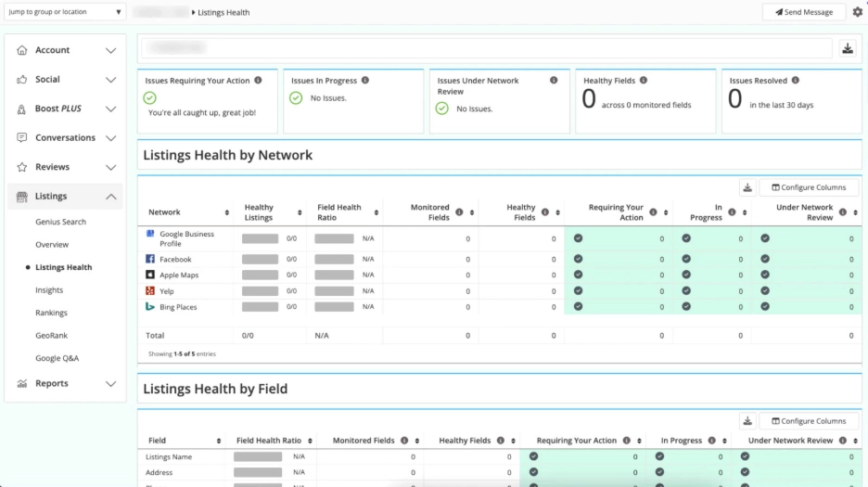Click info icon next to Issues In Progress
Screen dimensions: 868x487
(x=365, y=81)
